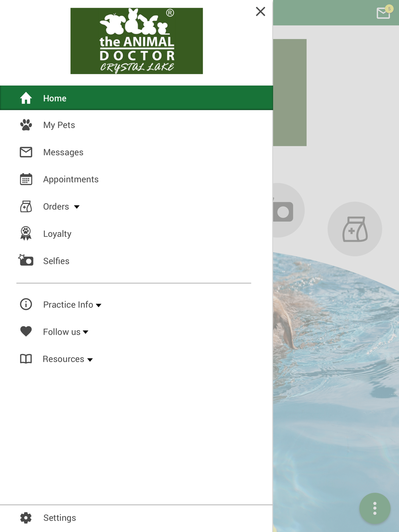This screenshot has height=532, width=399.
Task: Expand the Orders dropdown arrow
Action: pos(77,207)
